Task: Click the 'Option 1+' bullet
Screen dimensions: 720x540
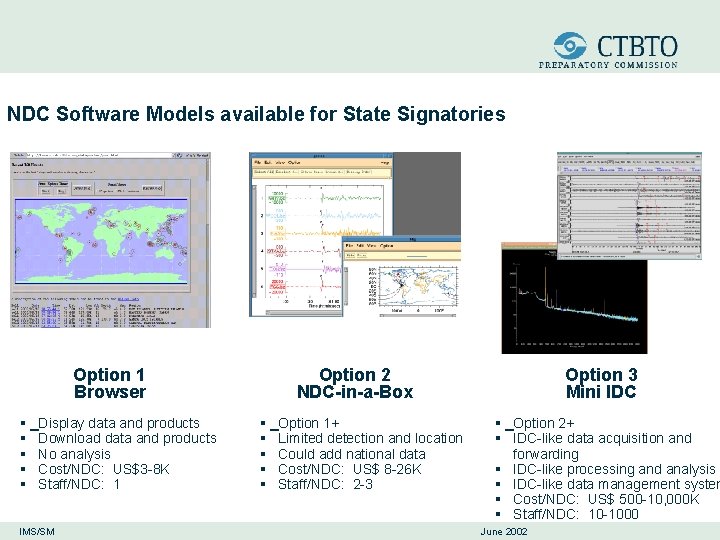Action: [309, 423]
